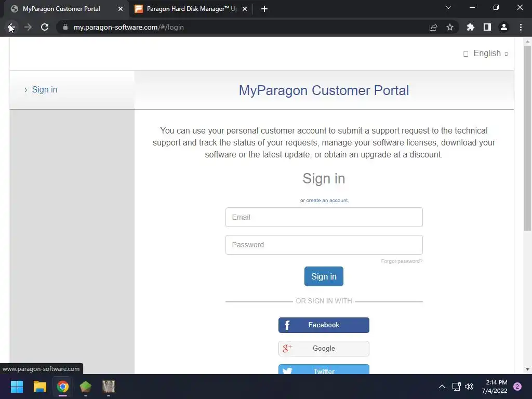The height and width of the screenshot is (399, 532).
Task: Open the Chrome profile avatar icon
Action: pyautogui.click(x=504, y=27)
